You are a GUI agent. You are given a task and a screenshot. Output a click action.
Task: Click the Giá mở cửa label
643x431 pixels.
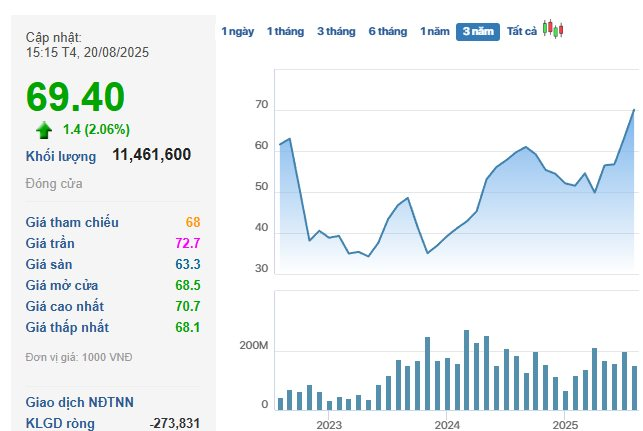click(x=65, y=285)
